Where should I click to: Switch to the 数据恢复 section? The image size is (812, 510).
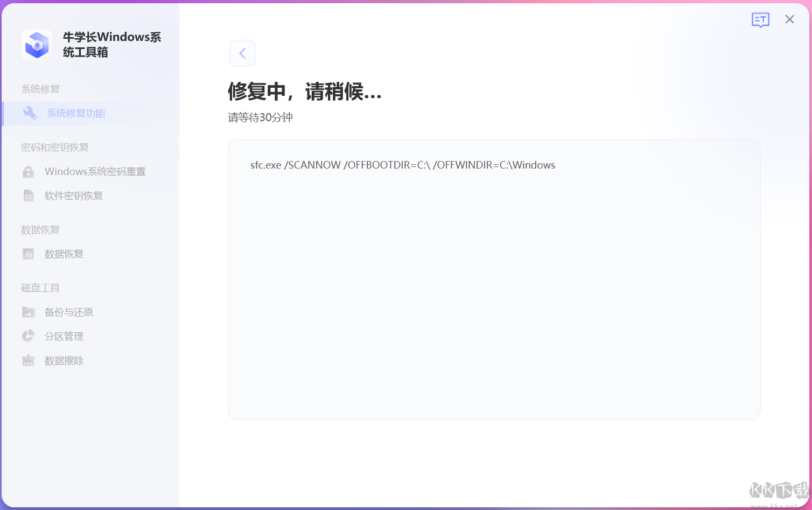[64, 254]
